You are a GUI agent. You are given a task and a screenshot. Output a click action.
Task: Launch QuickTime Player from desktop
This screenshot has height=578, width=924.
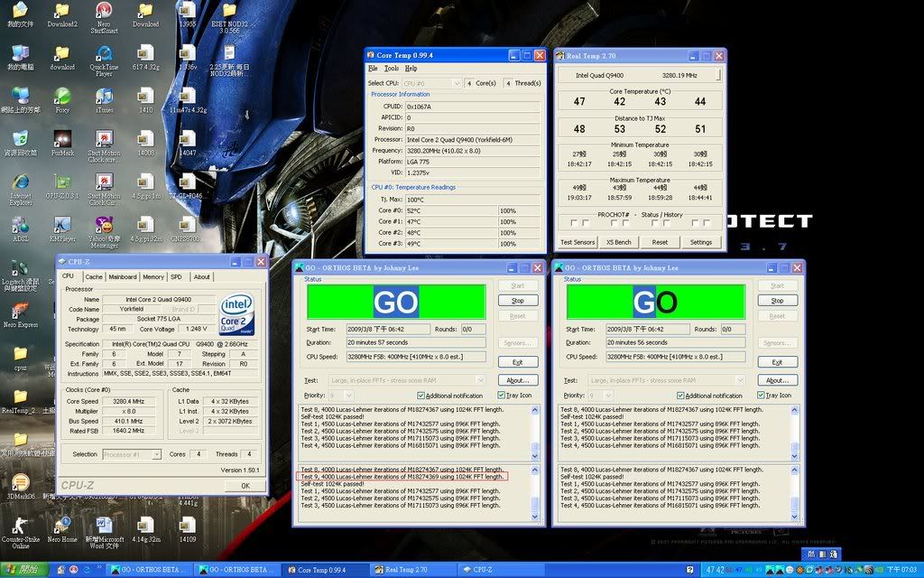pyautogui.click(x=104, y=61)
